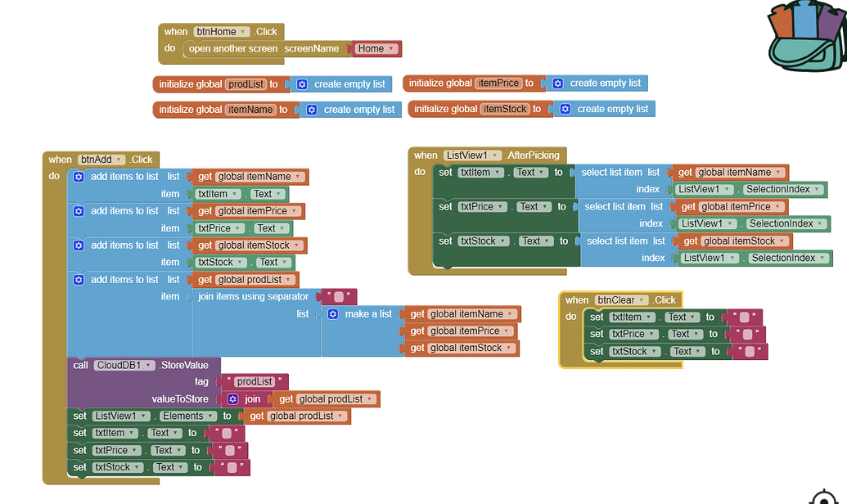This screenshot has height=504, width=847.
Task: Open the Backpack in the top-right corner
Action: pos(805,34)
